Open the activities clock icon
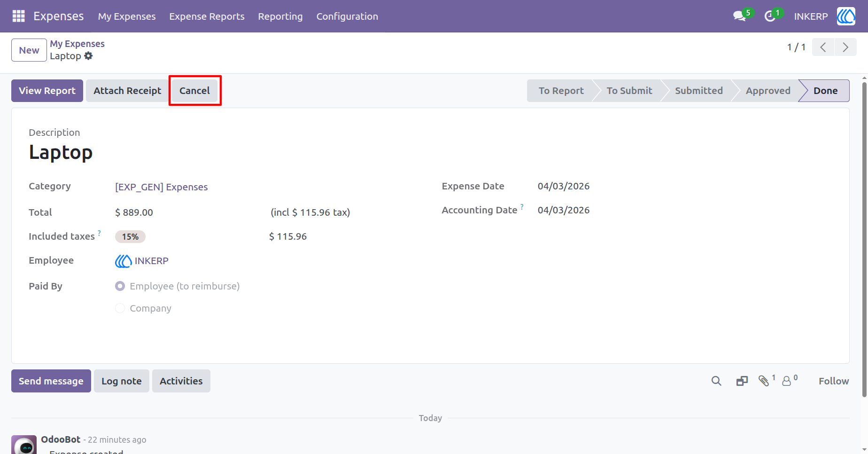Image resolution: width=868 pixels, height=454 pixels. coord(770,16)
